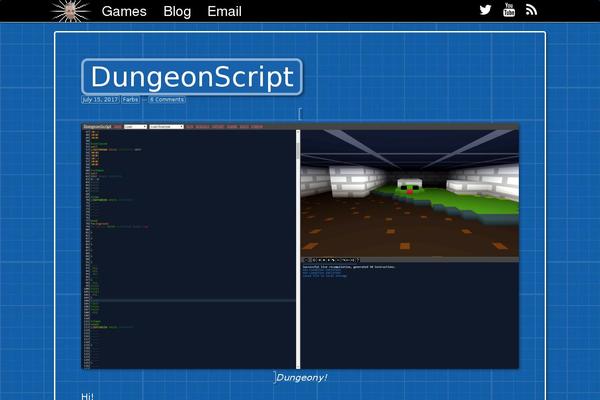This screenshot has width=600, height=400.
Task: Expand the Load Example dropdown
Action: tap(167, 127)
